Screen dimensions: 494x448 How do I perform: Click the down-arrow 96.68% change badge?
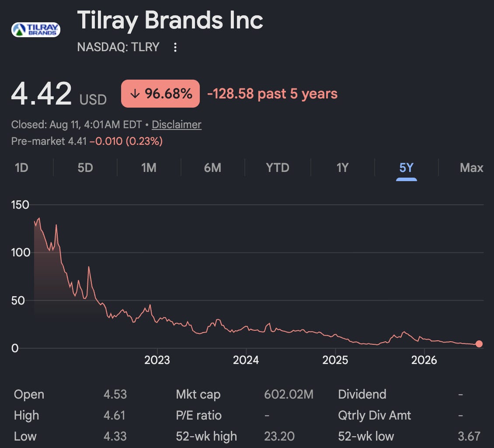click(x=160, y=94)
